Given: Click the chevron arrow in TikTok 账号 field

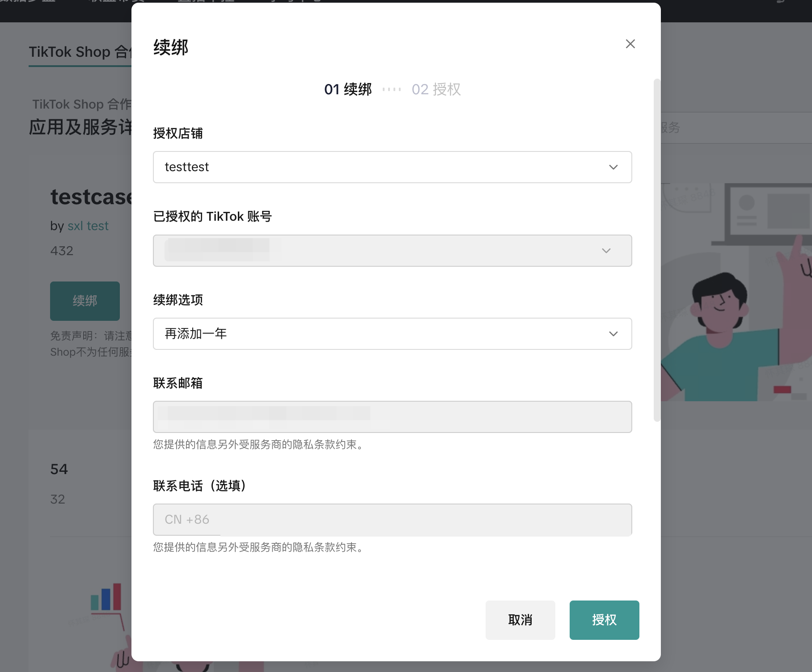Looking at the screenshot, I should tap(606, 251).
